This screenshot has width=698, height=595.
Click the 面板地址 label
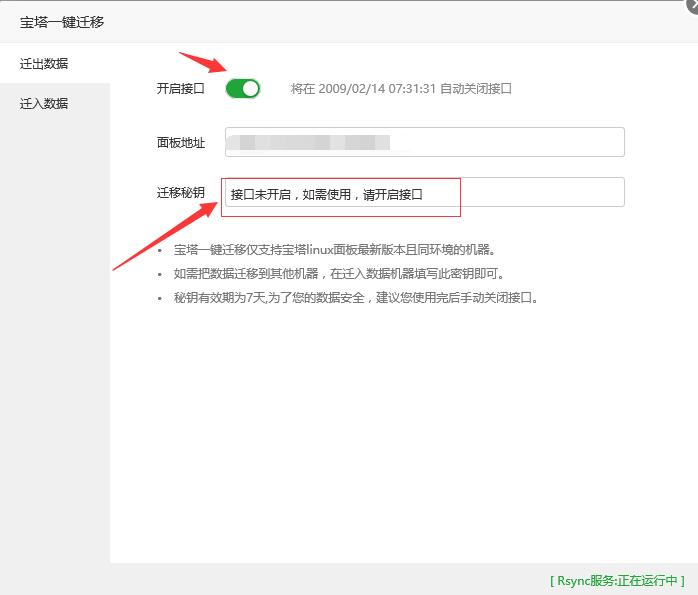(x=180, y=142)
